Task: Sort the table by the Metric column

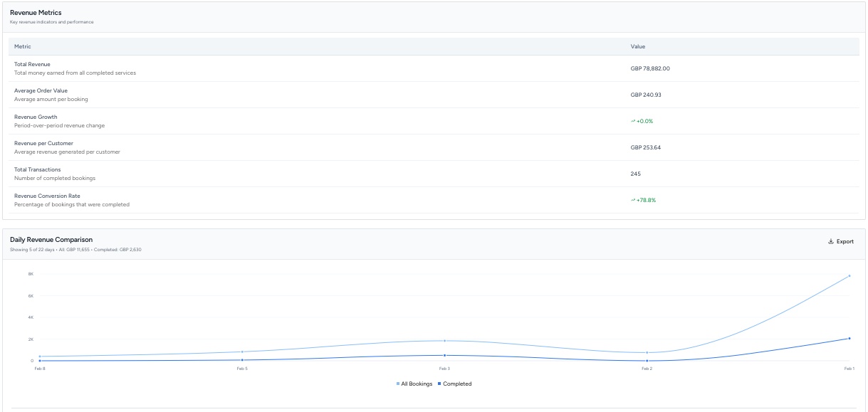Action: 21,46
